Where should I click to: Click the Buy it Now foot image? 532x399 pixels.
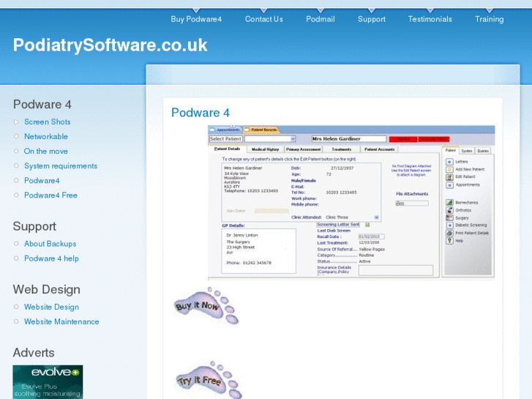point(206,305)
